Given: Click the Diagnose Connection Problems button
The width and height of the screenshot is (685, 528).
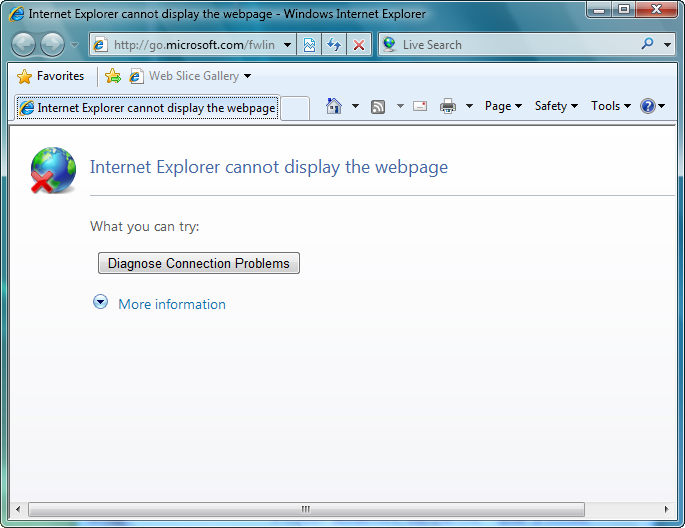Looking at the screenshot, I should click(199, 263).
